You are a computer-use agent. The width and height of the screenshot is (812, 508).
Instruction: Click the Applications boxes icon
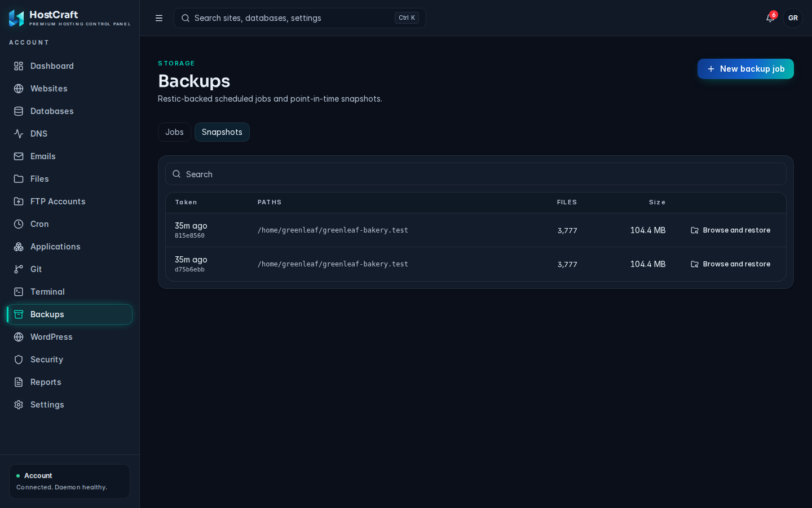[19, 247]
